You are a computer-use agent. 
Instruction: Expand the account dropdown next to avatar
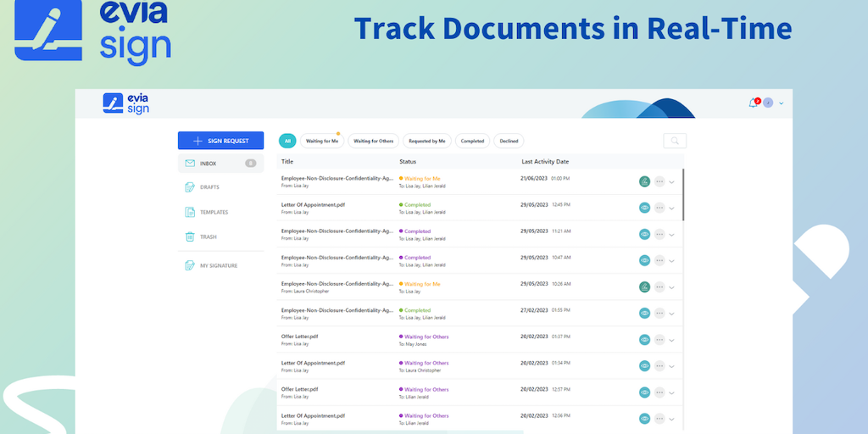(782, 103)
